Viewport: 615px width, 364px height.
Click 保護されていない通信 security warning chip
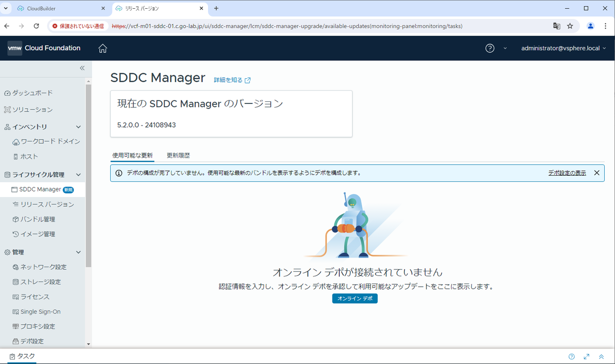coord(78,26)
